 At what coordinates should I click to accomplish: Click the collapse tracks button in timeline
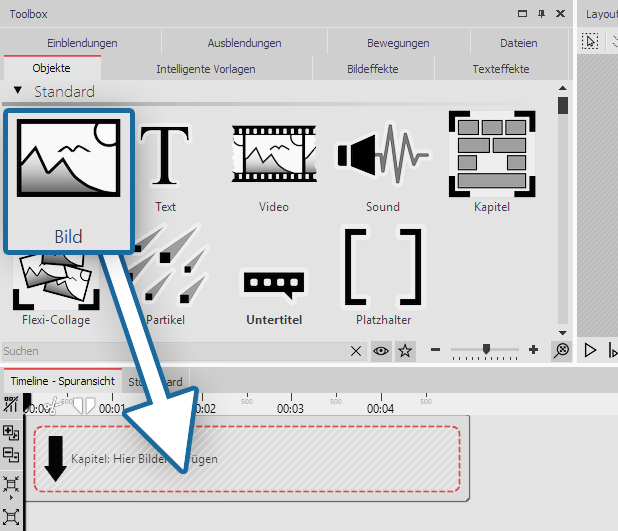point(12,455)
